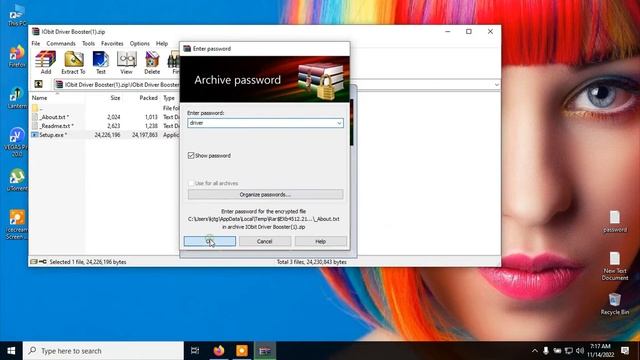Switch to Firefox in the taskbar
This screenshot has width=640, height=360.
pos(219,351)
